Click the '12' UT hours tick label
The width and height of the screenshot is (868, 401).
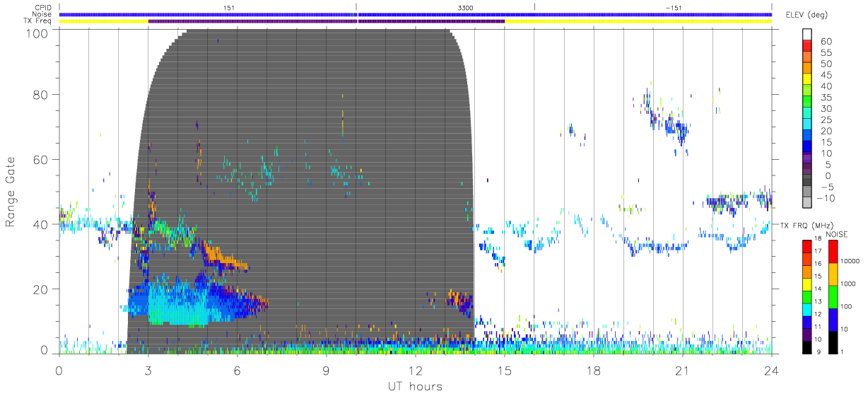click(415, 369)
